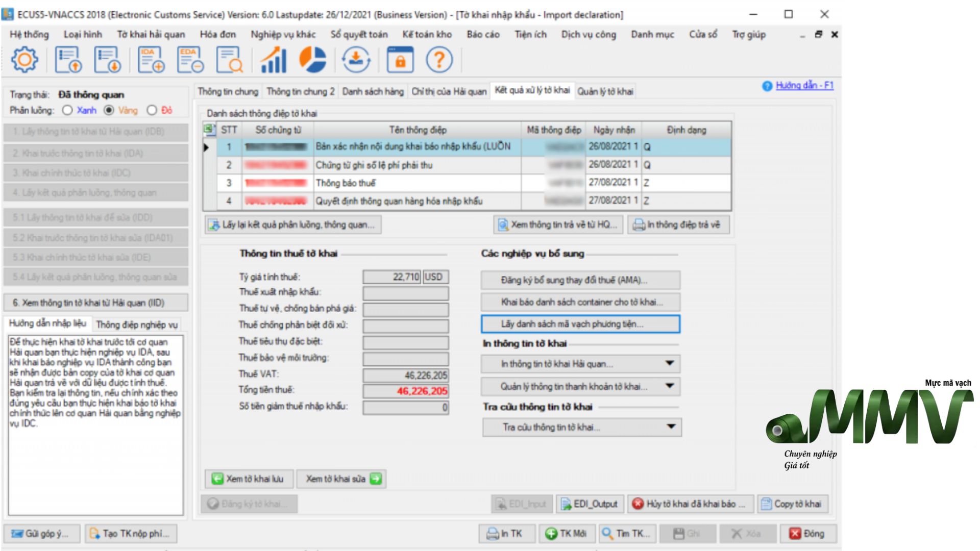The image size is (980, 551).
Task: Open the declaration search magnifier icon
Action: click(x=229, y=60)
